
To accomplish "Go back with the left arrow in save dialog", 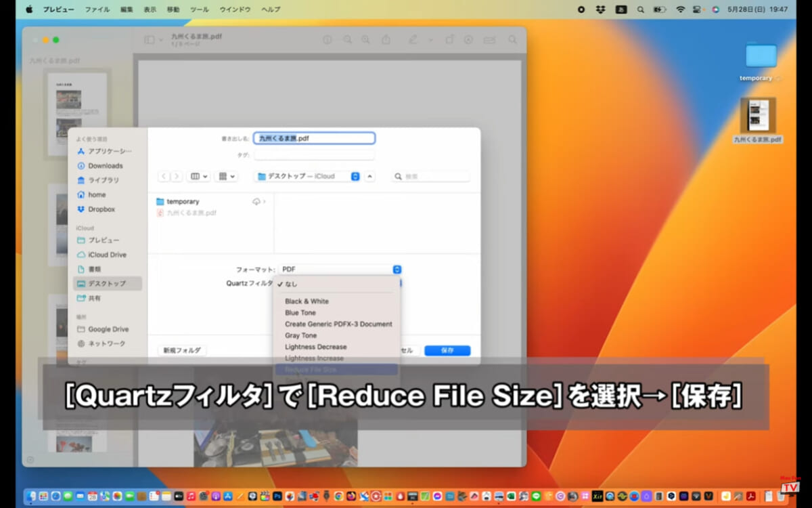I will pyautogui.click(x=164, y=176).
